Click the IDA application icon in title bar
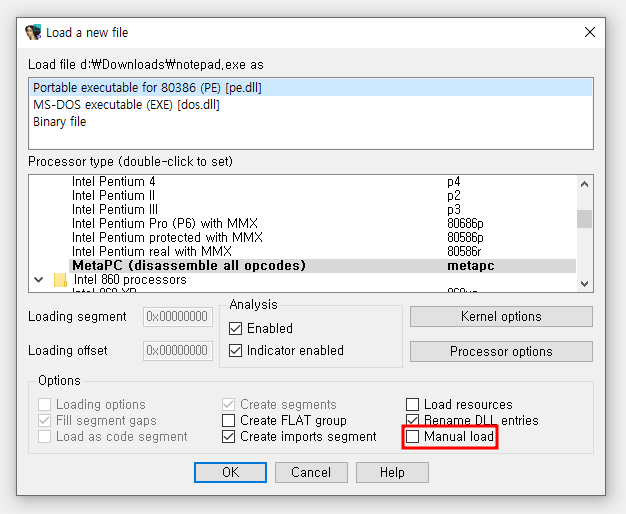Image resolution: width=626 pixels, height=514 pixels. pyautogui.click(x=33, y=32)
